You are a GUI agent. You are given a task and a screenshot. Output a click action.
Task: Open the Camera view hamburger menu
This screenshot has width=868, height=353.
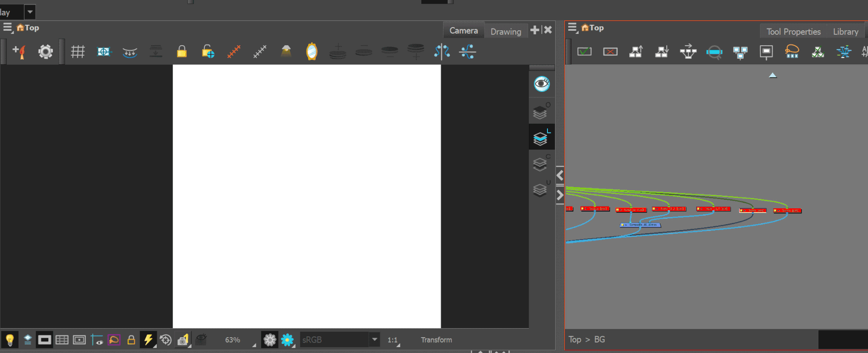click(x=8, y=28)
